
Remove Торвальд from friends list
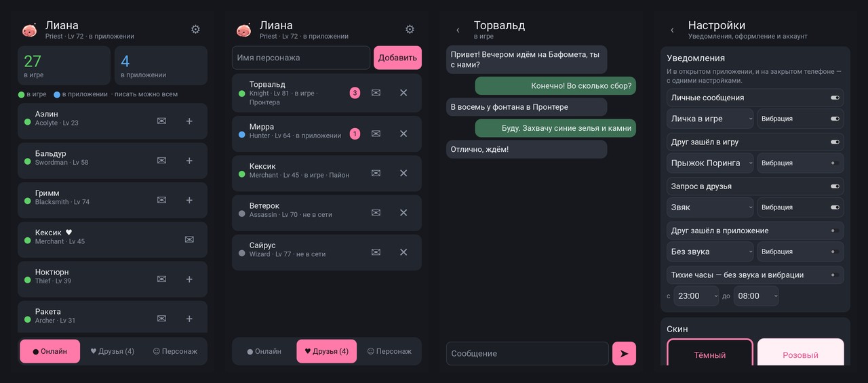pos(403,93)
